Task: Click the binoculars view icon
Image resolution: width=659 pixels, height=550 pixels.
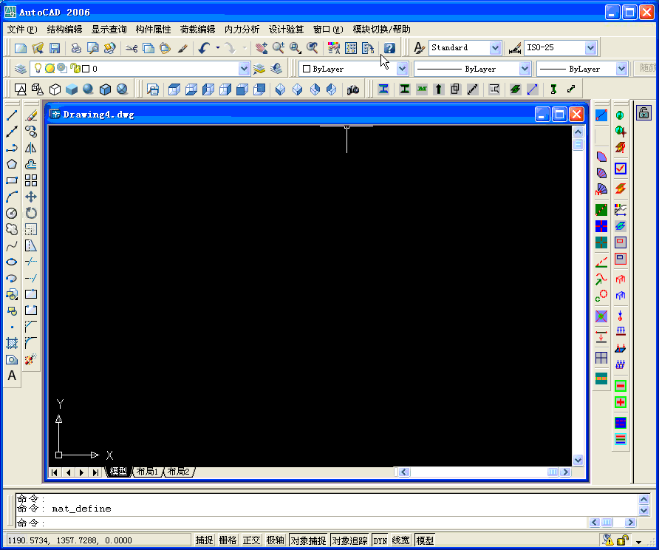Action: (x=353, y=89)
